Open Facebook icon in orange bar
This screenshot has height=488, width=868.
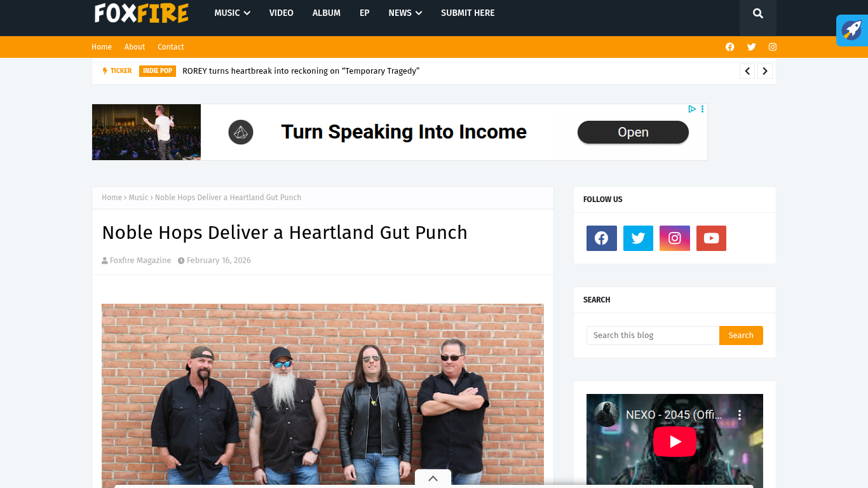point(729,47)
